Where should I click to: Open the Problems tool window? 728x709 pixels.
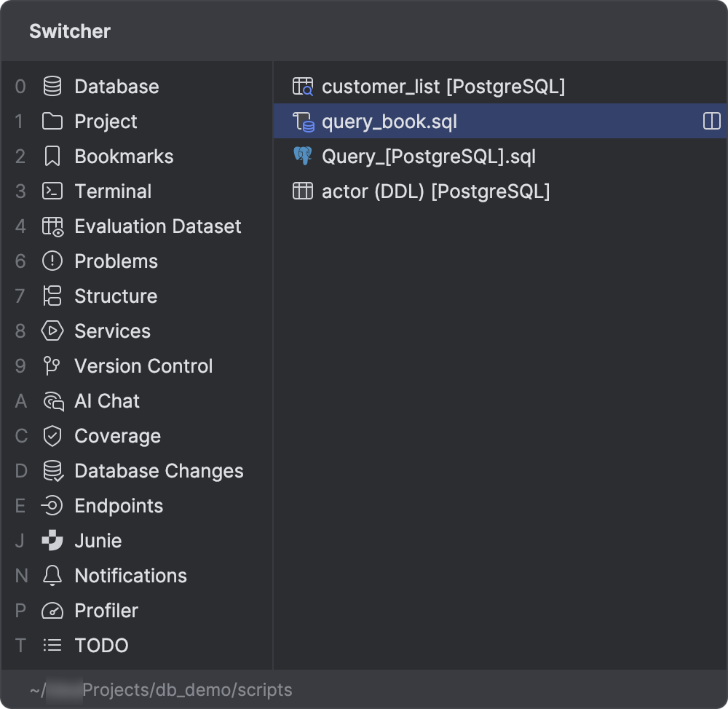tap(116, 261)
